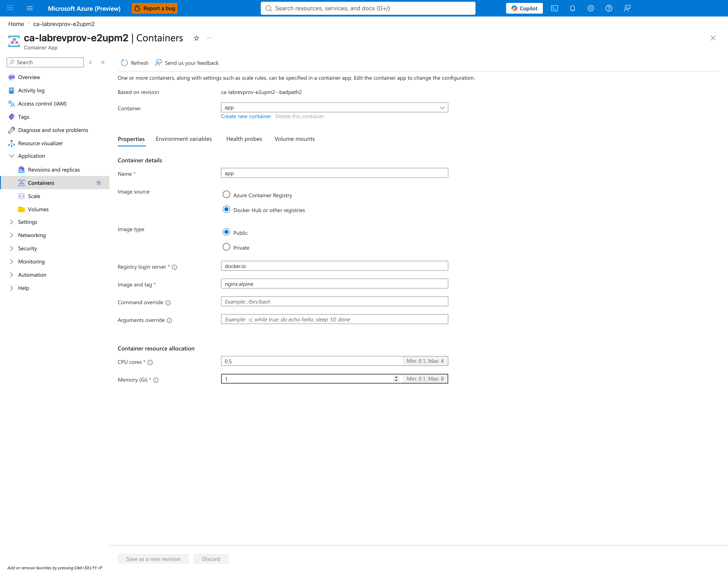Open the hamburger portal menu
The image size is (728, 572).
[x=30, y=8]
